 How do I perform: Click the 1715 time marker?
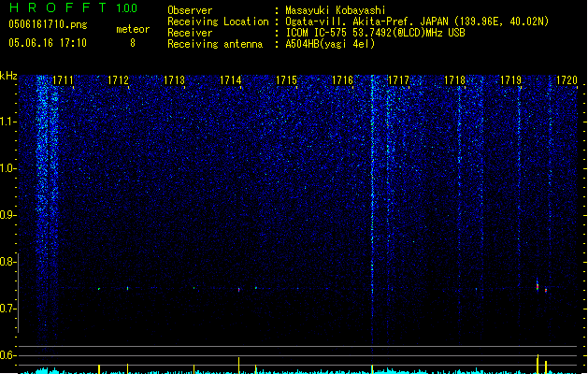[x=286, y=80]
